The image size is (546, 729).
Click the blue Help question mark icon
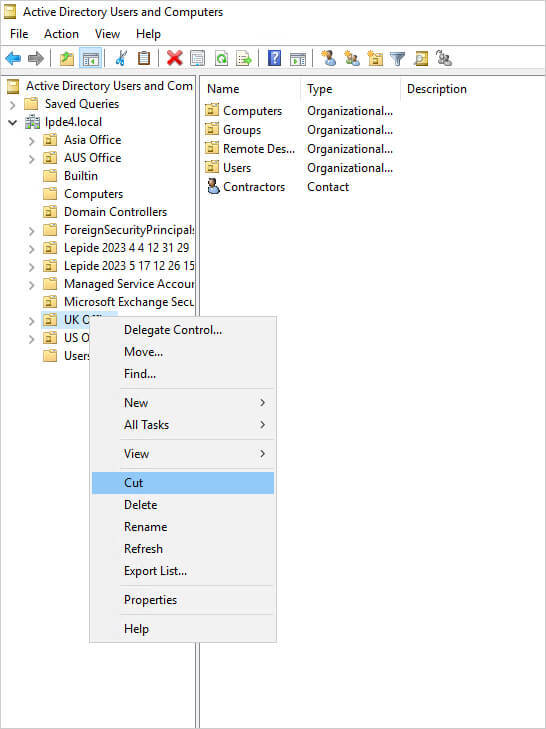(x=274, y=59)
